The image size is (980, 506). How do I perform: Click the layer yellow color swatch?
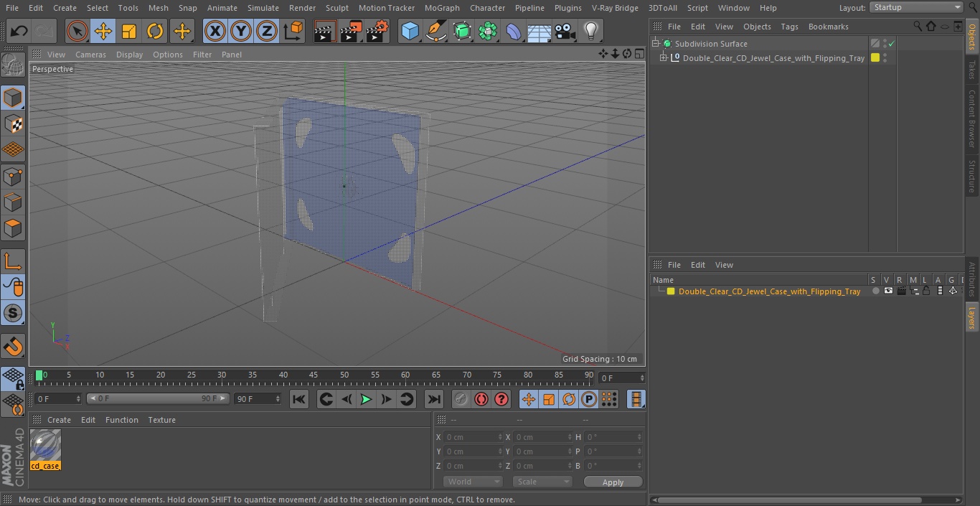coord(671,291)
